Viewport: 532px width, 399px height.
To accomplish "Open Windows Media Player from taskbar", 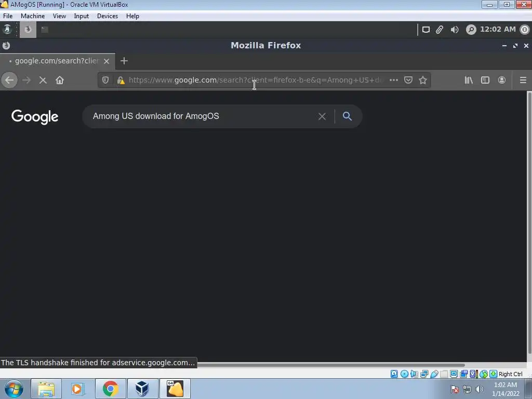I will tap(78, 389).
